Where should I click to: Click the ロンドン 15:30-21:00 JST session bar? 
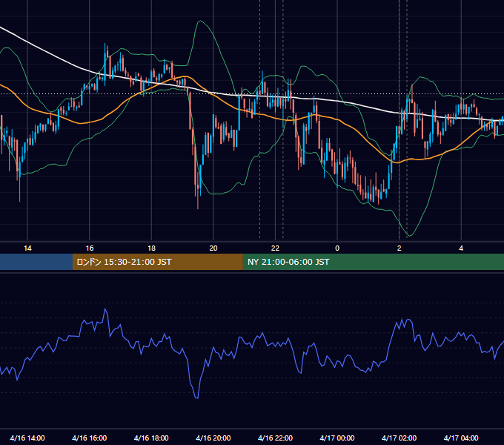point(157,262)
